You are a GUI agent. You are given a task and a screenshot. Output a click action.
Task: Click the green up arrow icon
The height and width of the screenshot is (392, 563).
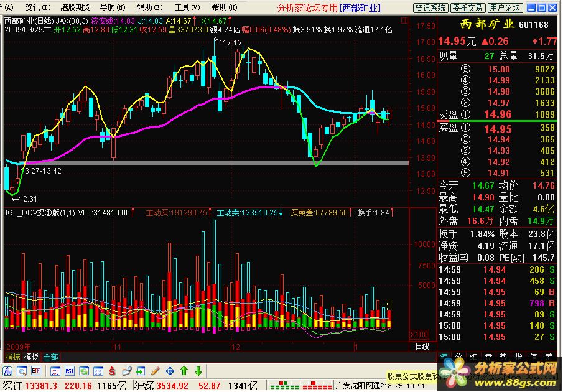184,371
